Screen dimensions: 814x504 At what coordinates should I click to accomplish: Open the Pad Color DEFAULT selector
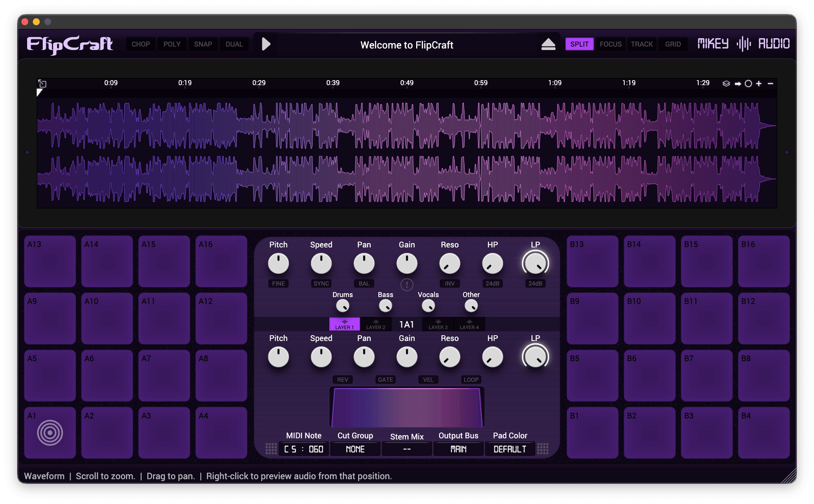click(x=510, y=449)
